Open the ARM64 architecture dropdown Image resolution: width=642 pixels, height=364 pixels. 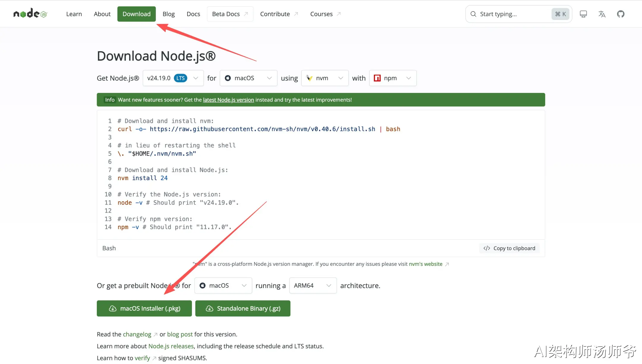coord(313,286)
